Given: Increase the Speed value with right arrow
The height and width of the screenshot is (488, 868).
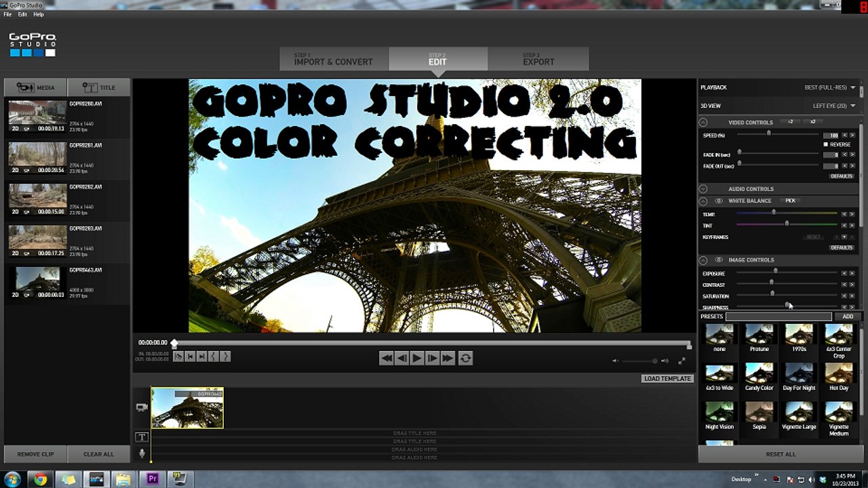Looking at the screenshot, I should pyautogui.click(x=852, y=136).
